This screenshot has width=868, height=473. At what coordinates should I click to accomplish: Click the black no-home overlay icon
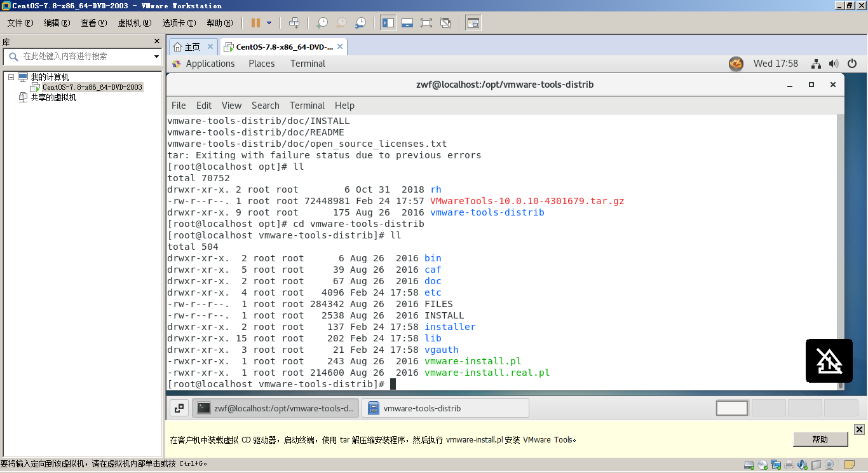coord(829,361)
